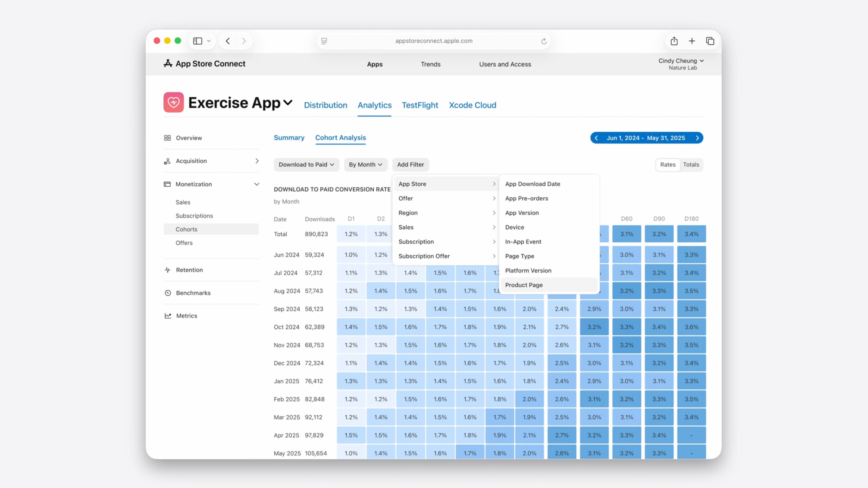Go to the previous date range arrow
The width and height of the screenshot is (868, 488).
(597, 138)
